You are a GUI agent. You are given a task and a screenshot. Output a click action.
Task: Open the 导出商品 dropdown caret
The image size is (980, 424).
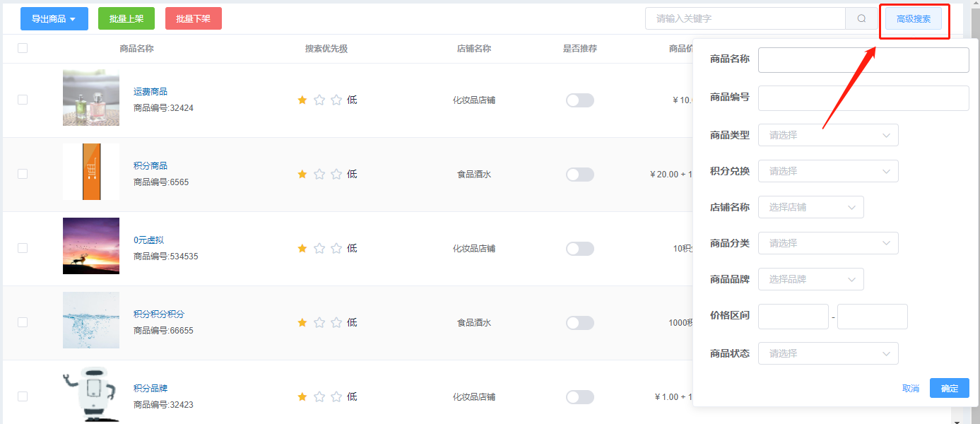(73, 19)
